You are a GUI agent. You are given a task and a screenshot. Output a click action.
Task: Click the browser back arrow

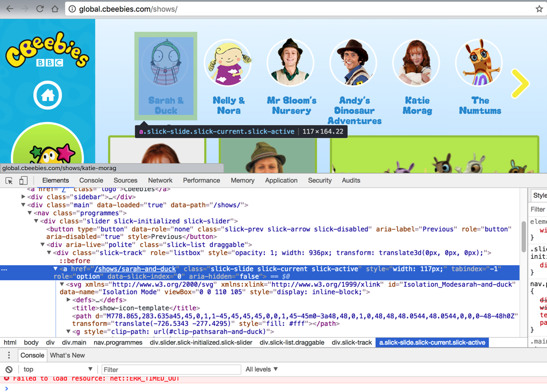tap(10, 9)
